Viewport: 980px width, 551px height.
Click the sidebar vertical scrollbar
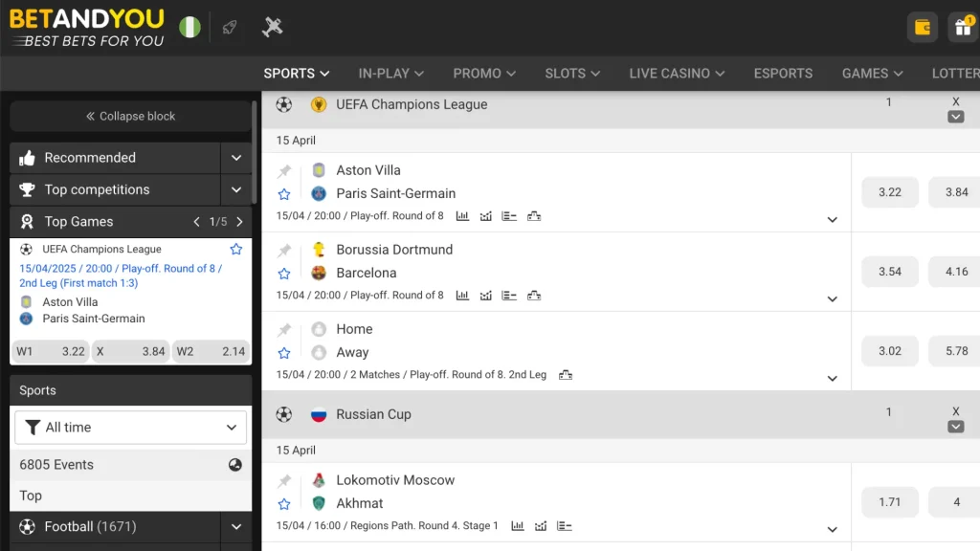coord(255,152)
